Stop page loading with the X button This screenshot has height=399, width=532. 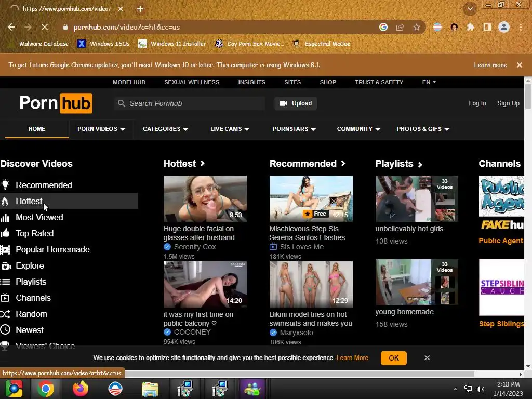(x=45, y=27)
